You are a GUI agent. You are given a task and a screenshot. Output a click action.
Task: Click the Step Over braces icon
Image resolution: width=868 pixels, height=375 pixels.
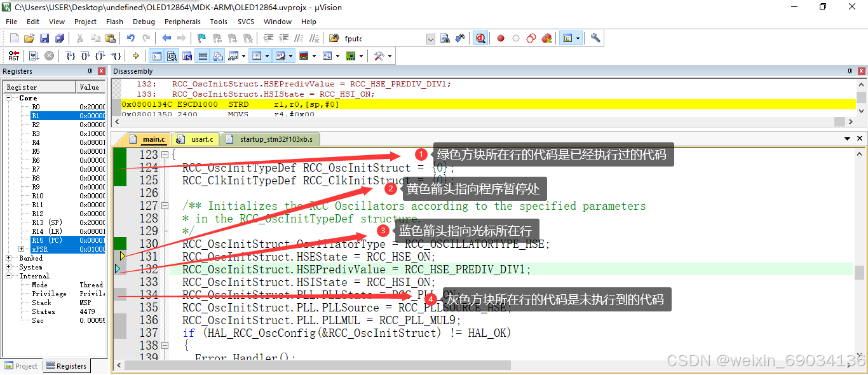(86, 56)
